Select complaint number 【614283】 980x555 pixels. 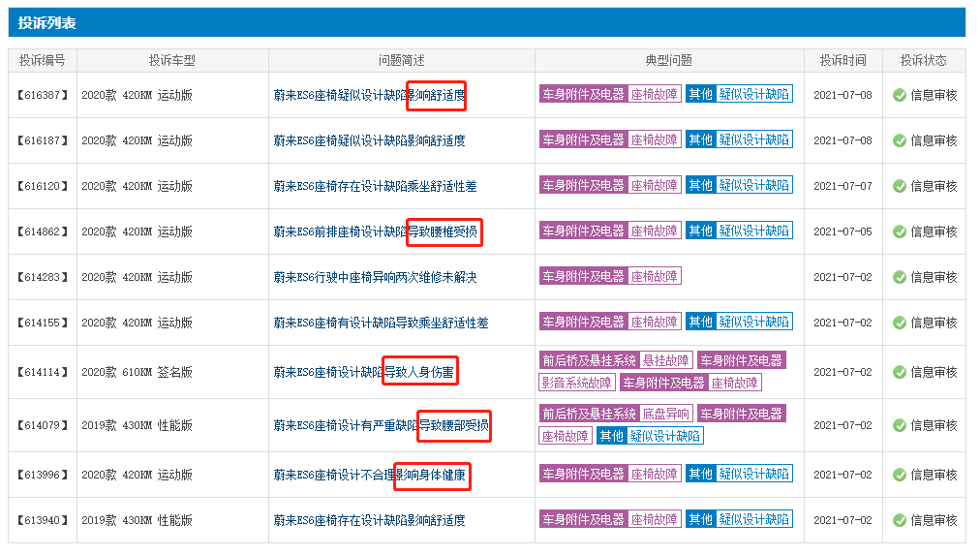click(x=43, y=277)
